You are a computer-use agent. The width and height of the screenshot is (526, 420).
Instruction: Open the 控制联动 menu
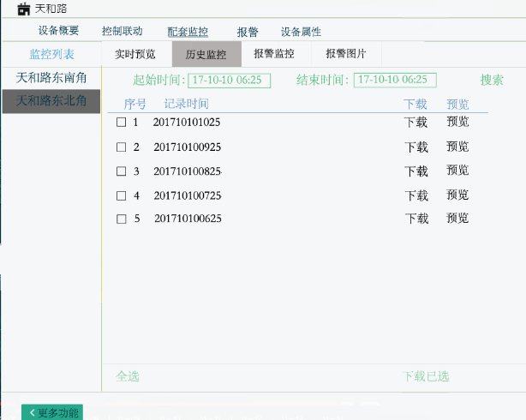[x=122, y=31]
